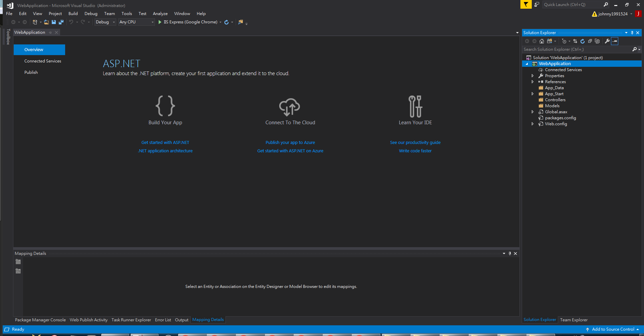Click the Learn Your IDE tools icon
This screenshot has width=644, height=336.
pyautogui.click(x=415, y=106)
